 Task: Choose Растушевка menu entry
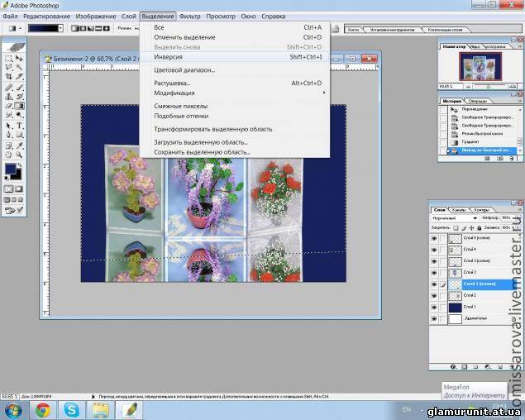tap(235, 83)
